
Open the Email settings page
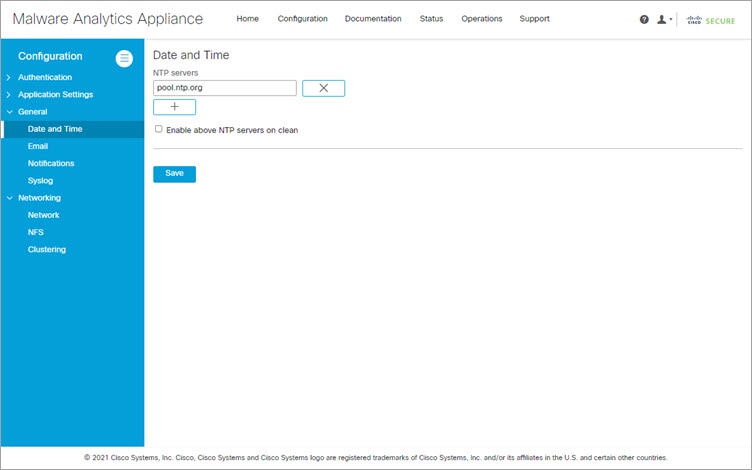(x=38, y=146)
